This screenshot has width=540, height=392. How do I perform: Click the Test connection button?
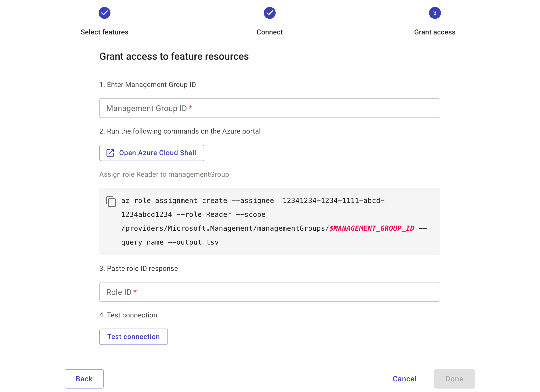coord(134,336)
